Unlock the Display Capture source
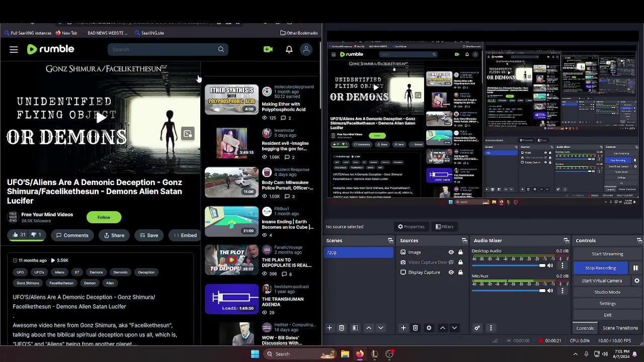 click(460, 273)
